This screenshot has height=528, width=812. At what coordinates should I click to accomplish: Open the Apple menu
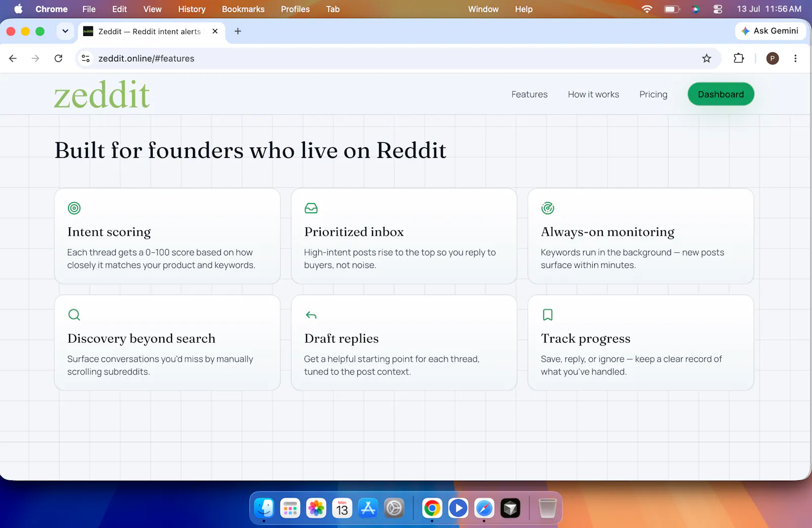tap(18, 9)
